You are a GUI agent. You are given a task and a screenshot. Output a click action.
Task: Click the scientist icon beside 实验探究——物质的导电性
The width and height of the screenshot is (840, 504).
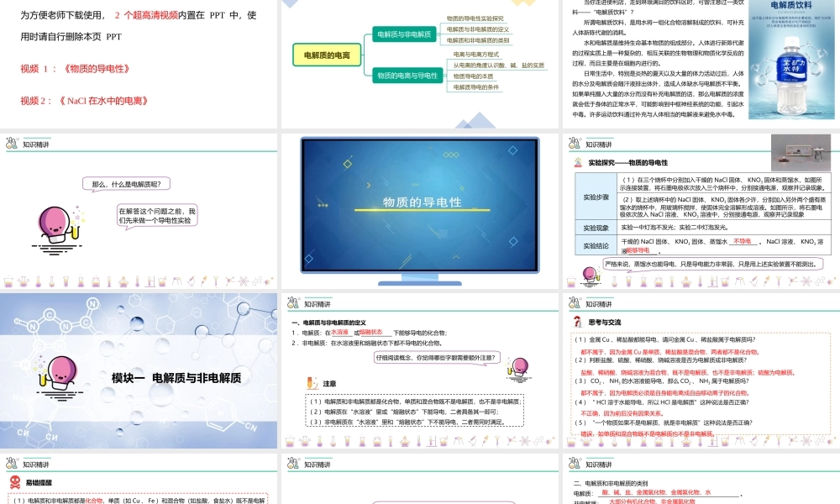578,162
